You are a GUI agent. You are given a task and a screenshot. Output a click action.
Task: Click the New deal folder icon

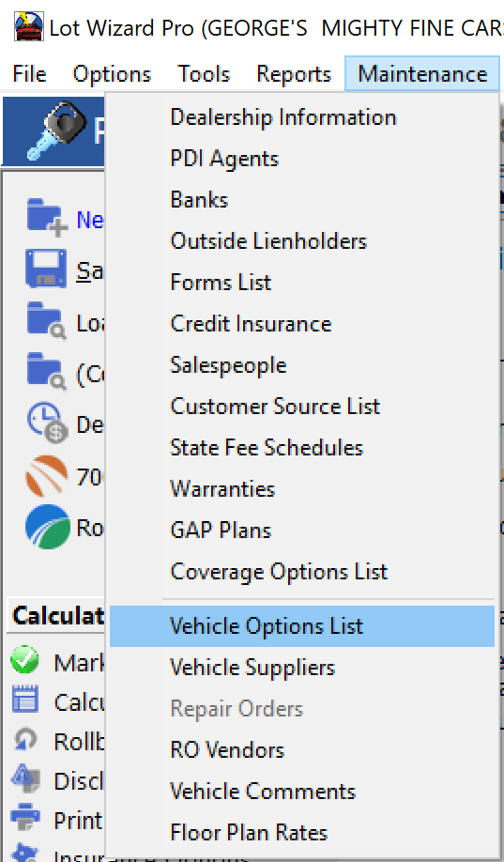pos(46,218)
